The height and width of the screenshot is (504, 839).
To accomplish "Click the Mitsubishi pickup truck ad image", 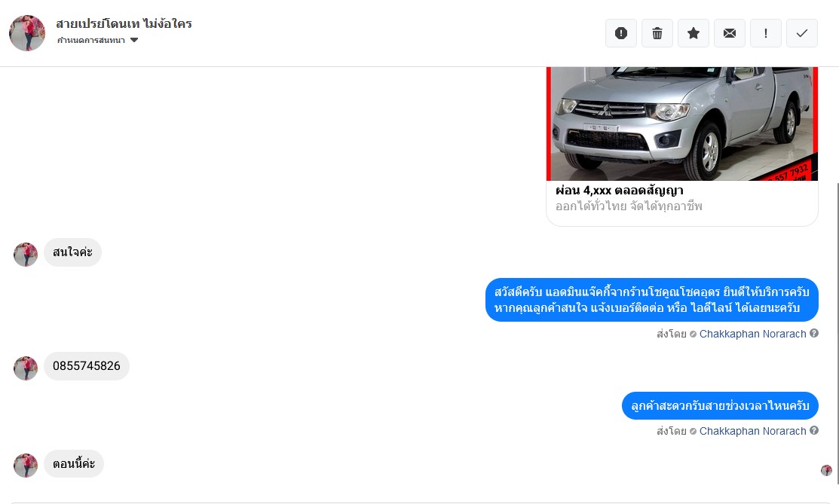I will 682,124.
